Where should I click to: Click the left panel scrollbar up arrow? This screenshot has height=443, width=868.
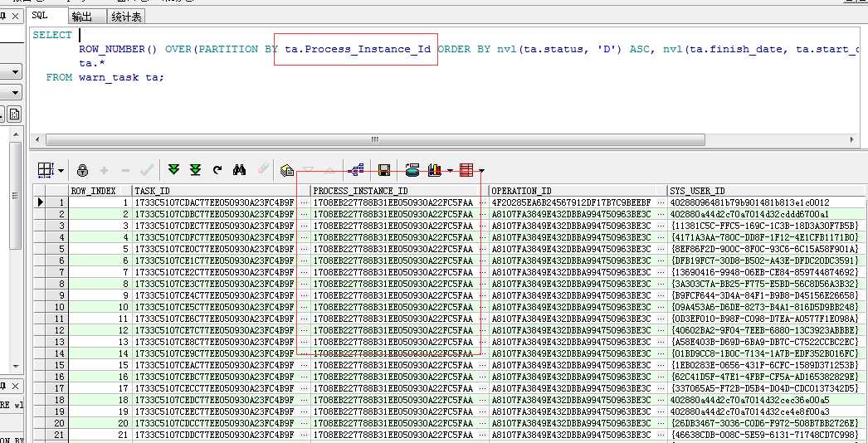[x=16, y=134]
